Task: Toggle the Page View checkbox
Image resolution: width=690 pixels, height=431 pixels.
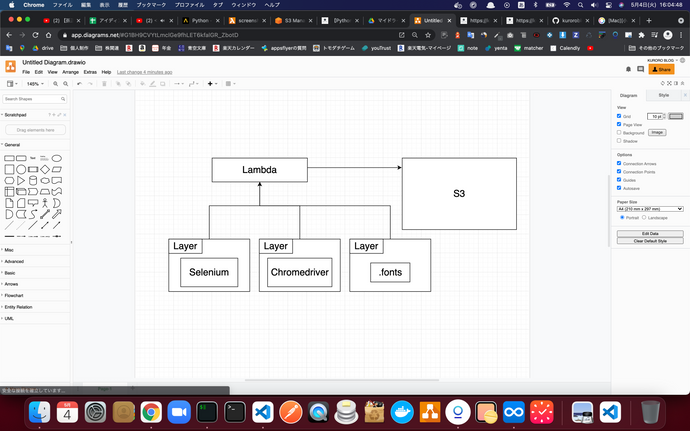Action: [x=619, y=125]
